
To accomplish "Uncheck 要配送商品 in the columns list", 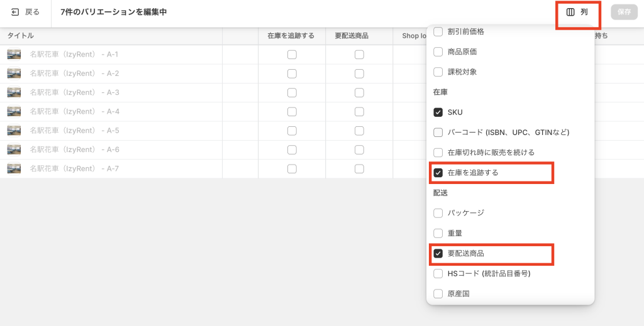I will [438, 253].
